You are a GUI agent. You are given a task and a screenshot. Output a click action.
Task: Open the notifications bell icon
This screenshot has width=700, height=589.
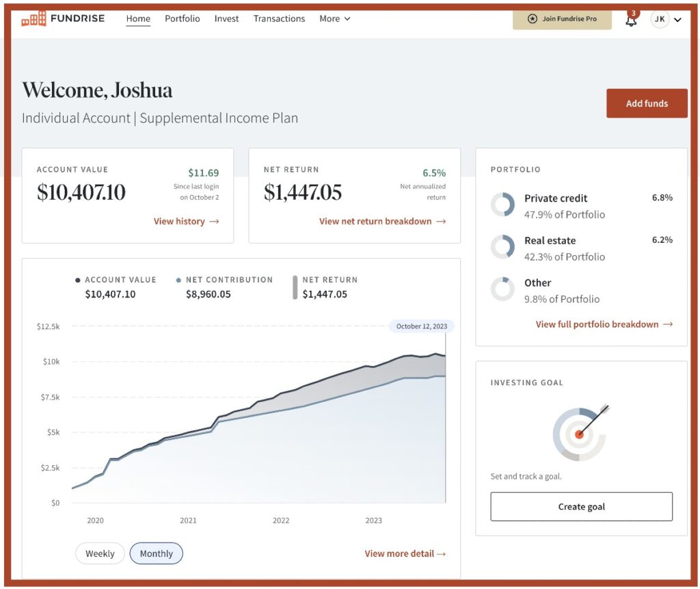pyautogui.click(x=631, y=20)
